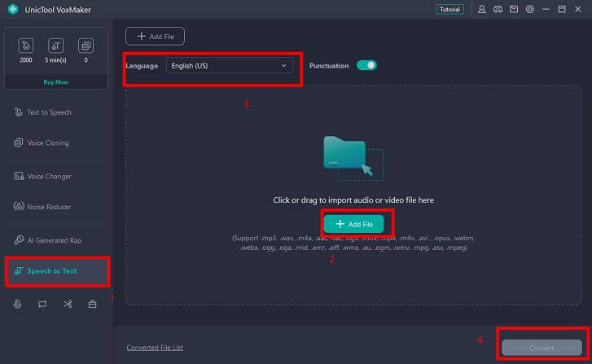Select the Voice Changer sidebar item
Screen dimensions: 592x364
point(57,177)
